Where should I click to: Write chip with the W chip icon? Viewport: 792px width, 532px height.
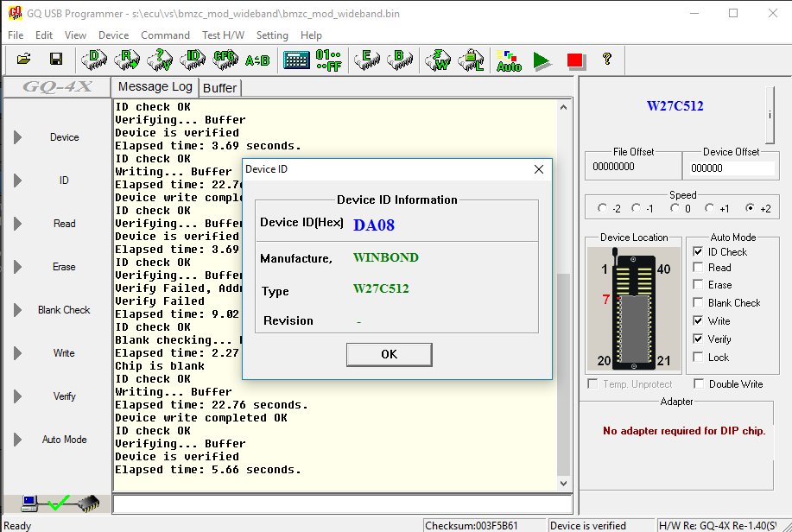pyautogui.click(x=438, y=60)
